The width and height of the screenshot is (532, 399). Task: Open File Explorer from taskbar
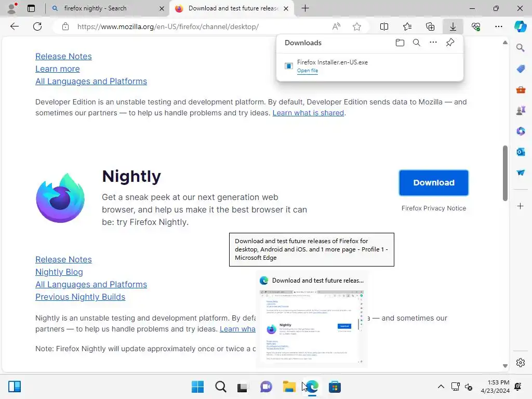pyautogui.click(x=289, y=387)
